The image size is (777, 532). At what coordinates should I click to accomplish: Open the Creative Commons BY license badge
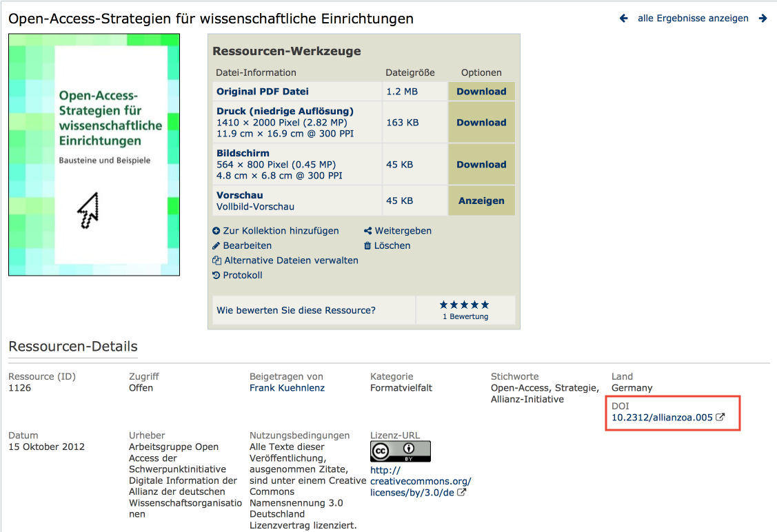point(400,451)
